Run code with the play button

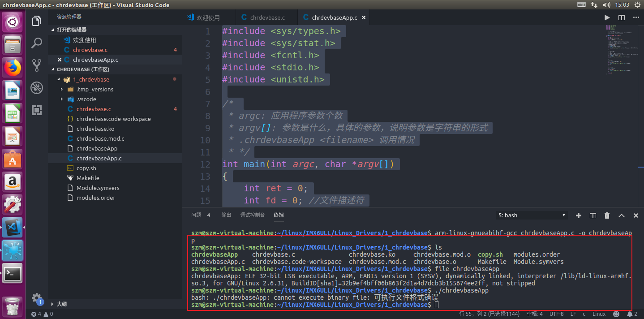pyautogui.click(x=607, y=17)
